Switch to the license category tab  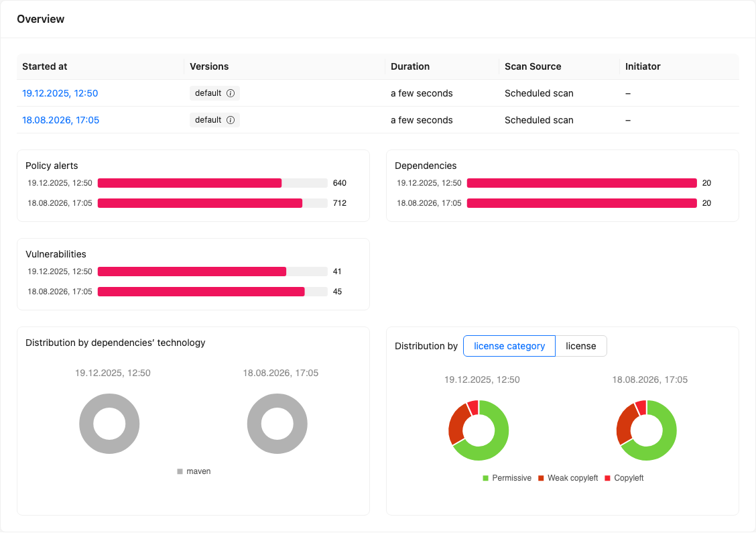click(x=509, y=346)
